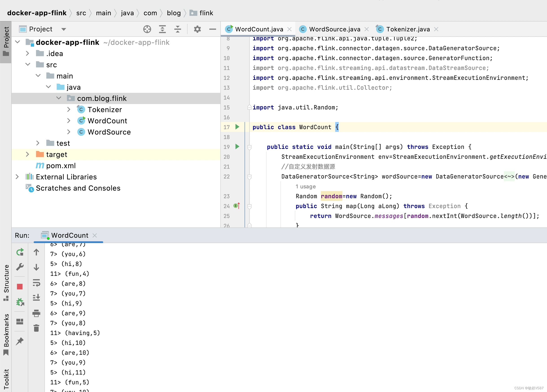Rerun WordCount with the rerun icon
Viewport: 547px width, 392px height.
click(20, 253)
